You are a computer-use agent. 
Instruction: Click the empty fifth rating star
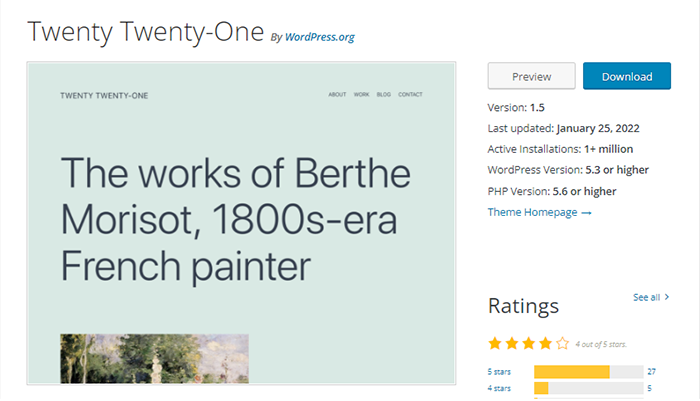(x=561, y=343)
